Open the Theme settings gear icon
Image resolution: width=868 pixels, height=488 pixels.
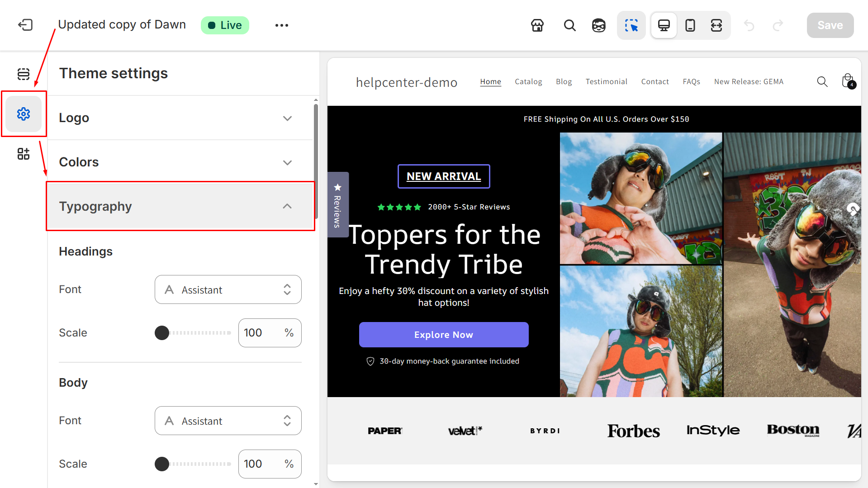[x=24, y=114]
